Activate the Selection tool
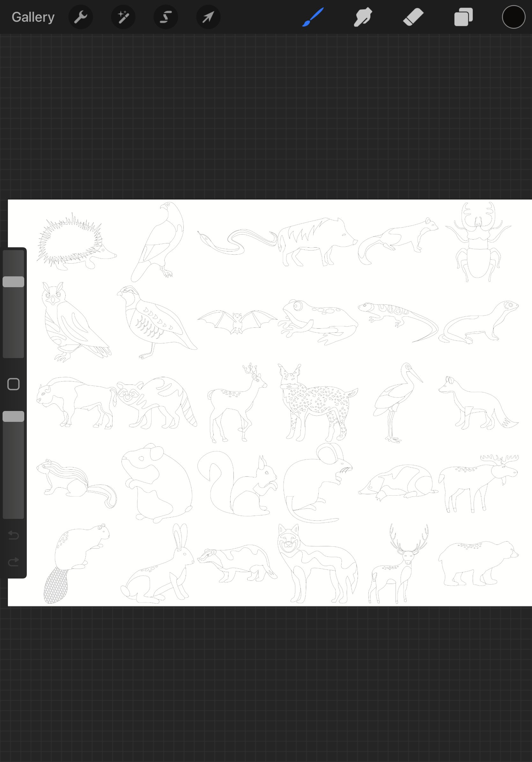 (166, 17)
